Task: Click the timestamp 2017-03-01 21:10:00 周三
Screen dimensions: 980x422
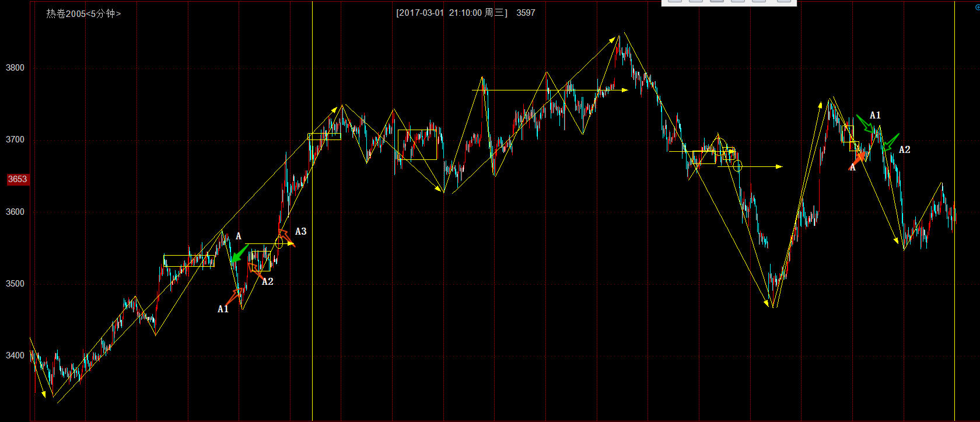Action: [x=452, y=13]
